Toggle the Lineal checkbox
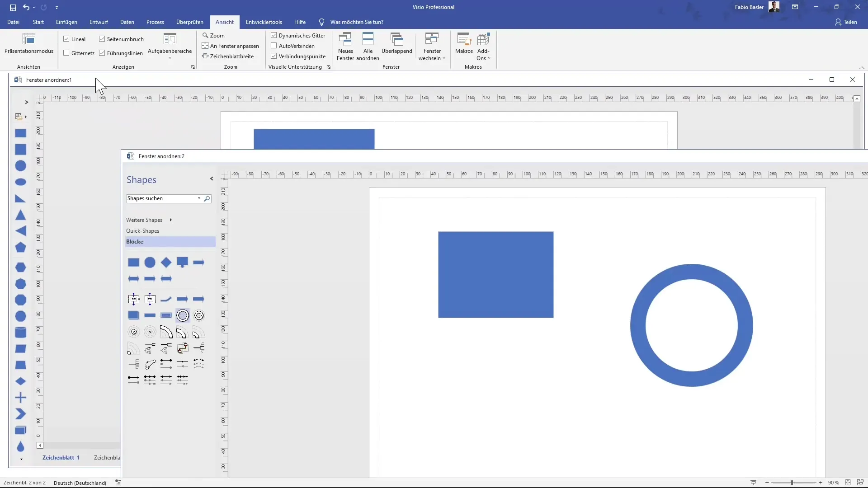 pyautogui.click(x=66, y=39)
